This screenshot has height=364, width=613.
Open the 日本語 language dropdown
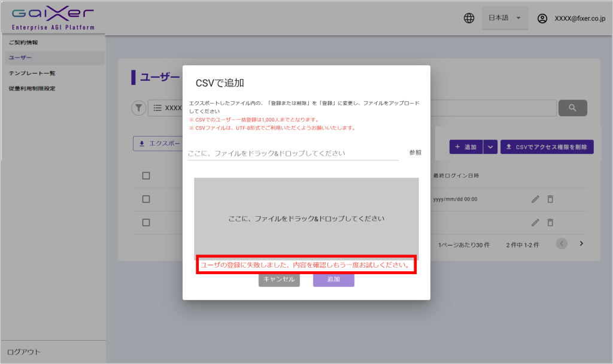tap(505, 19)
